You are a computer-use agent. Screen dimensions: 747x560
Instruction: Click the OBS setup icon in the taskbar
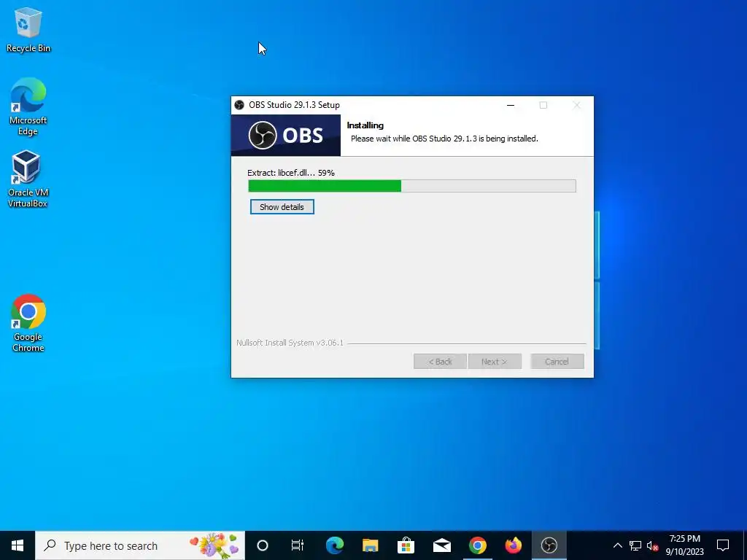[x=549, y=545]
